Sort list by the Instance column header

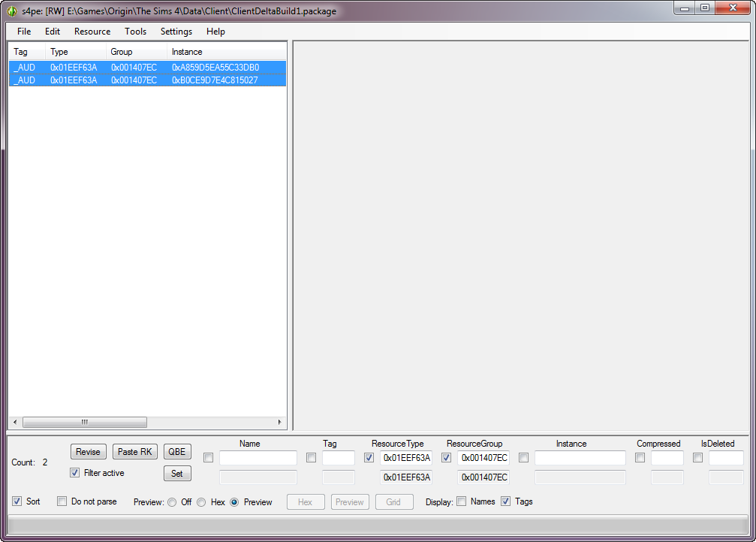coord(227,52)
